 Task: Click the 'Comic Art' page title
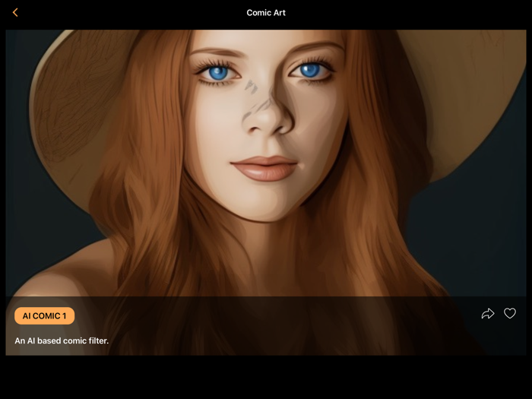tap(266, 13)
